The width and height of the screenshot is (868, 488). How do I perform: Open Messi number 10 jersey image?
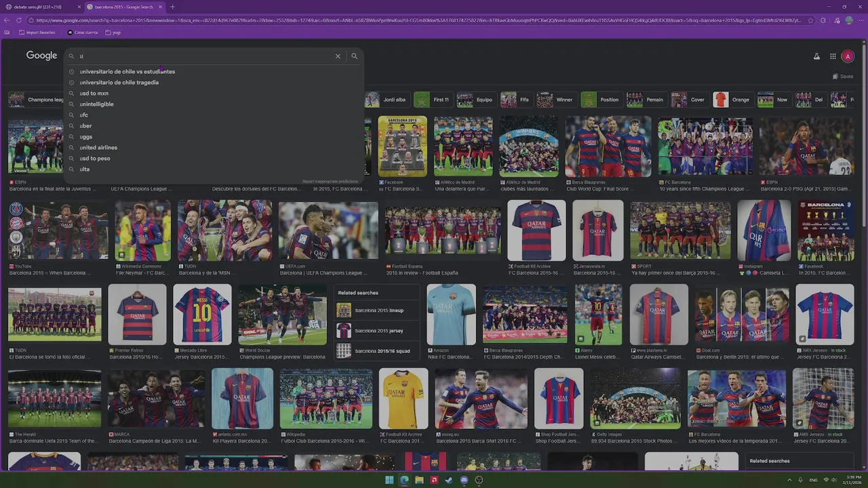202,314
